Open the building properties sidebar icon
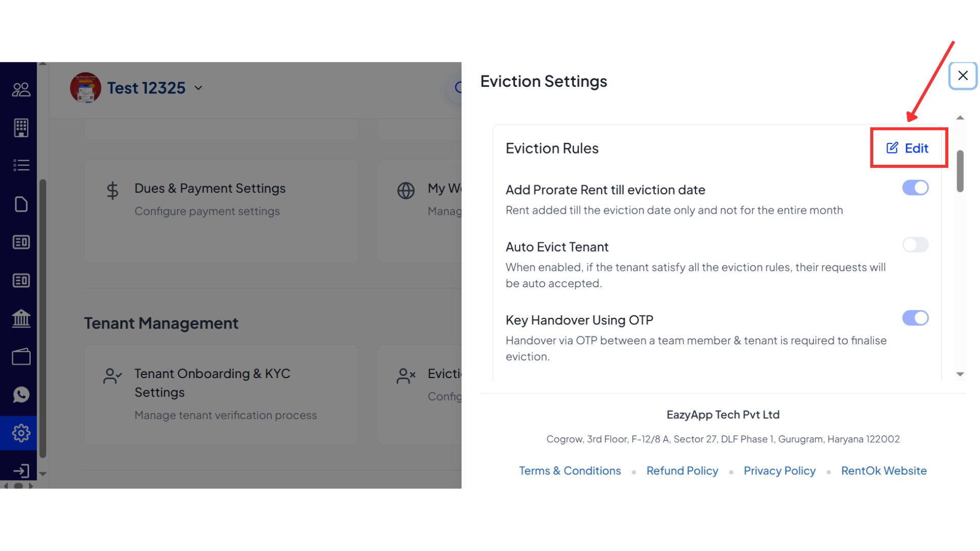This screenshot has height=551, width=980. point(21,128)
